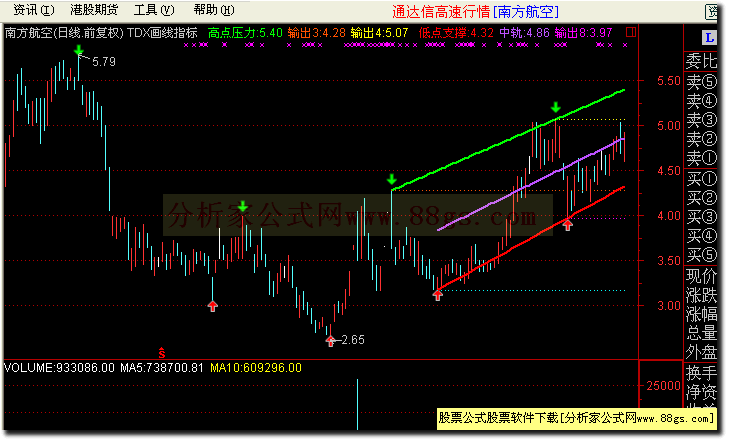729x441 pixels.
Task: Open the 工具(V) menu
Action: (x=154, y=10)
